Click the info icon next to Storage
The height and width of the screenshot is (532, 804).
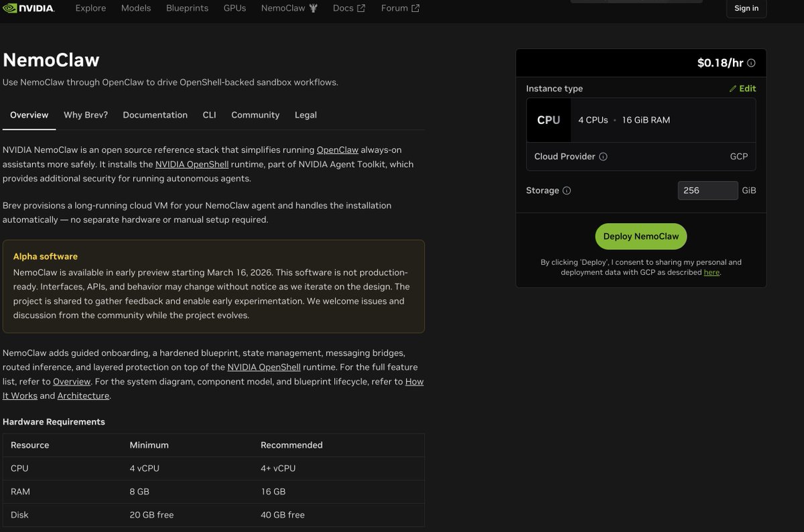pos(567,191)
